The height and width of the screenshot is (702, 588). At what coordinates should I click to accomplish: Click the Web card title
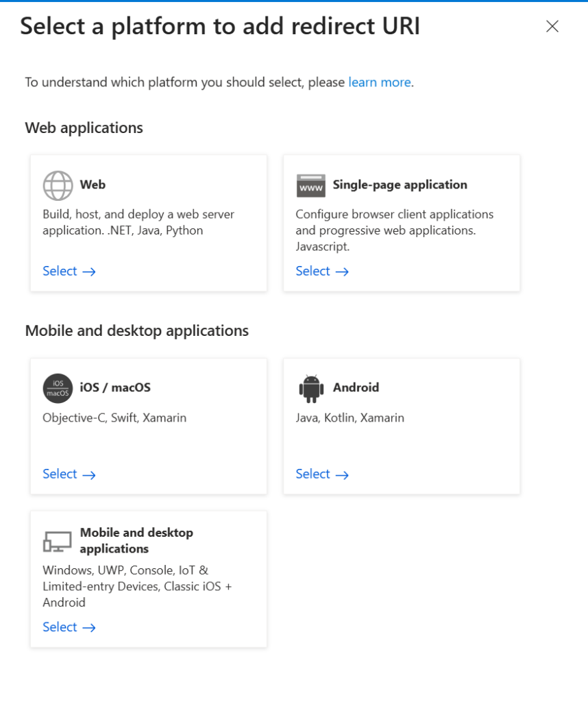(93, 184)
